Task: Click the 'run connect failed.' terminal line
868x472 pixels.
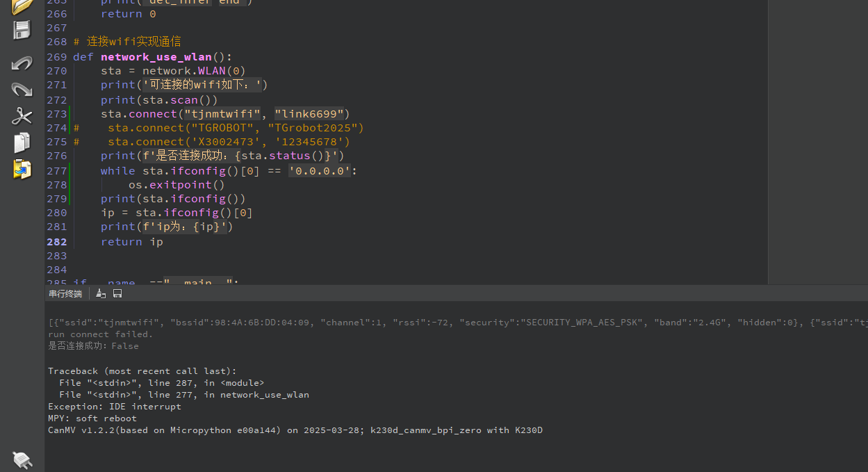Action: (100, 334)
